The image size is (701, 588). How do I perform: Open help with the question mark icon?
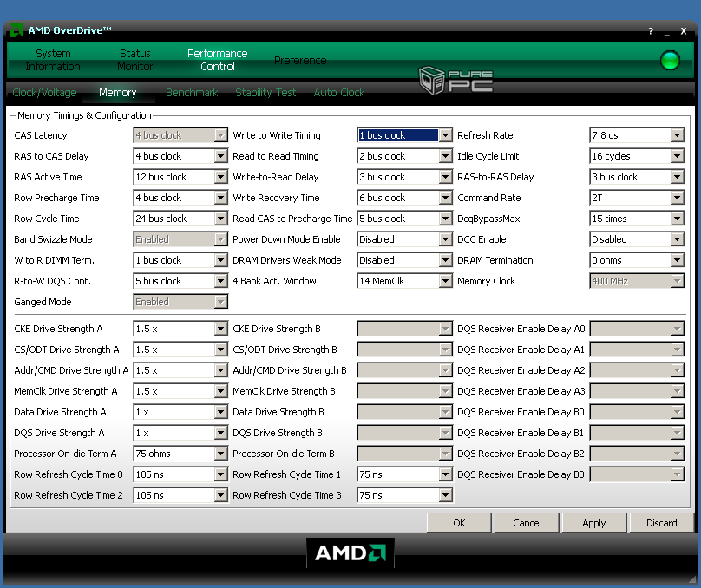pyautogui.click(x=651, y=31)
